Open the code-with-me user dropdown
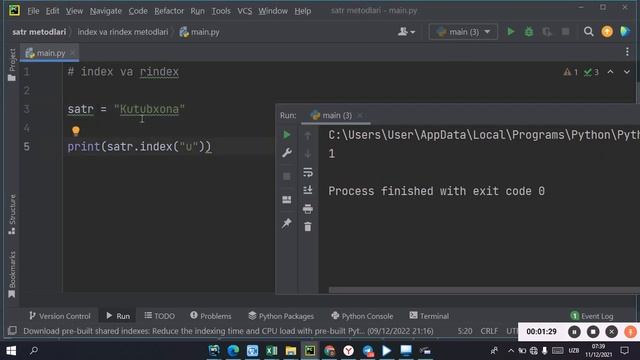Viewport: 640px width, 360px height. coord(406,31)
